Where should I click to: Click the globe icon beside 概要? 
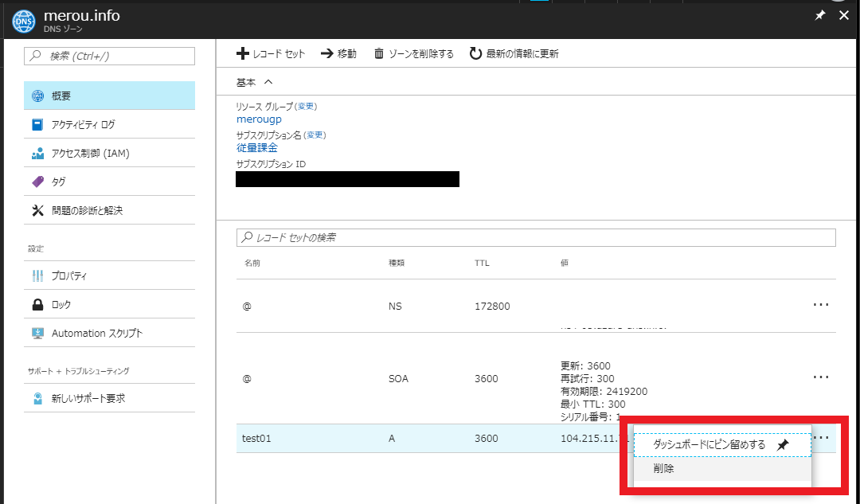[x=37, y=96]
